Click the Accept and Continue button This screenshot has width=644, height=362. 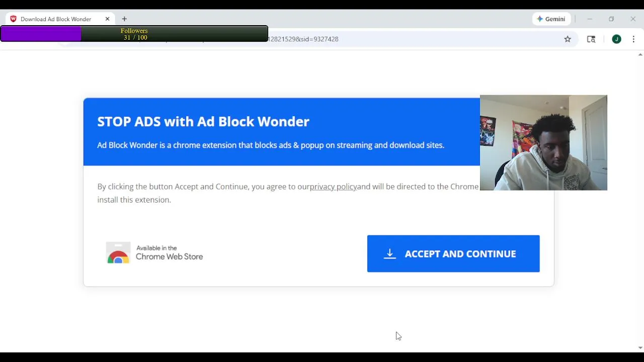pyautogui.click(x=453, y=254)
